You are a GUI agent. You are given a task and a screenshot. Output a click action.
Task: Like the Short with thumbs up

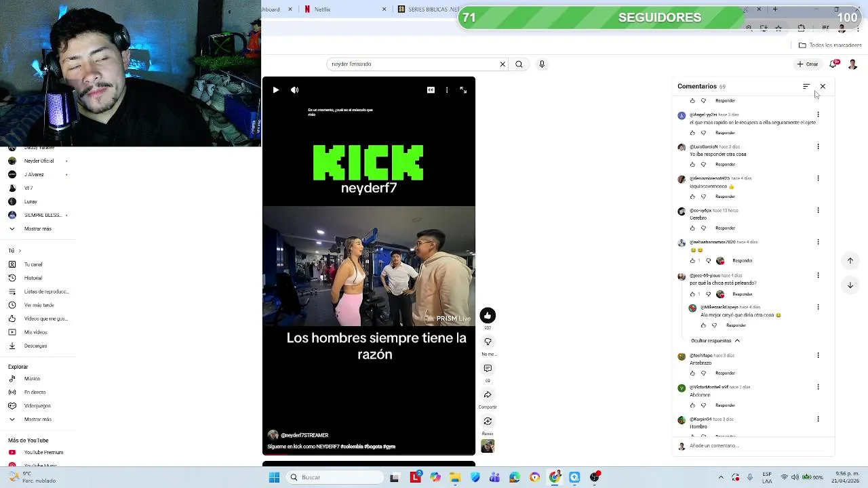(x=488, y=315)
